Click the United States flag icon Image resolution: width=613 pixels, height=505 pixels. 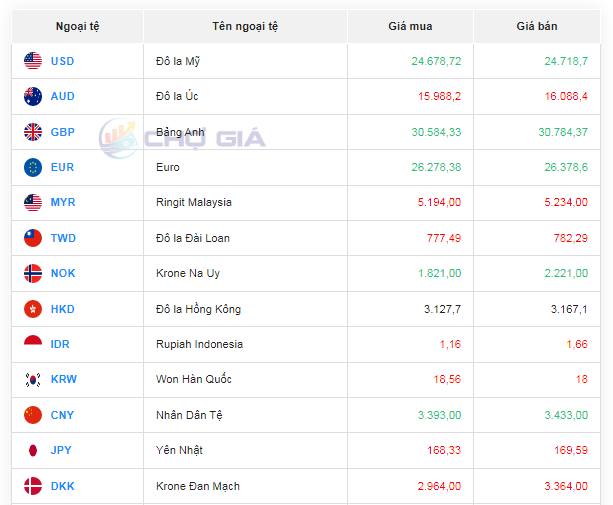(x=33, y=61)
